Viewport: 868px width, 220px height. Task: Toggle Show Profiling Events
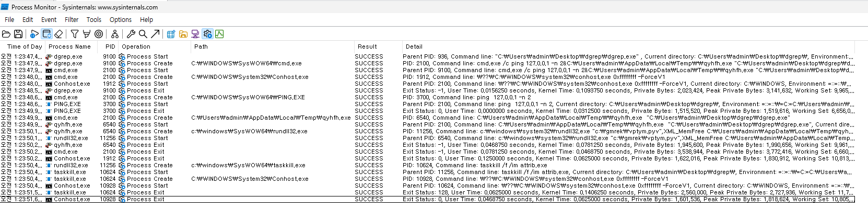point(219,34)
